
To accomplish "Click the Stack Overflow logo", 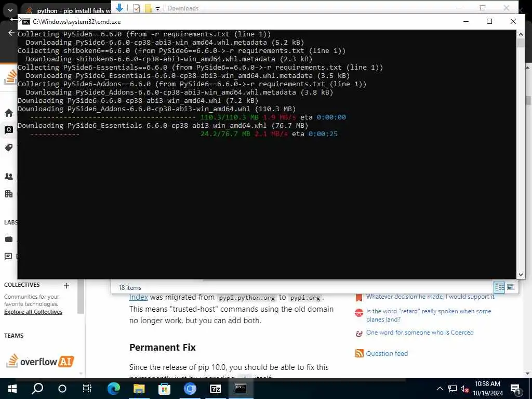I will click(x=10, y=77).
